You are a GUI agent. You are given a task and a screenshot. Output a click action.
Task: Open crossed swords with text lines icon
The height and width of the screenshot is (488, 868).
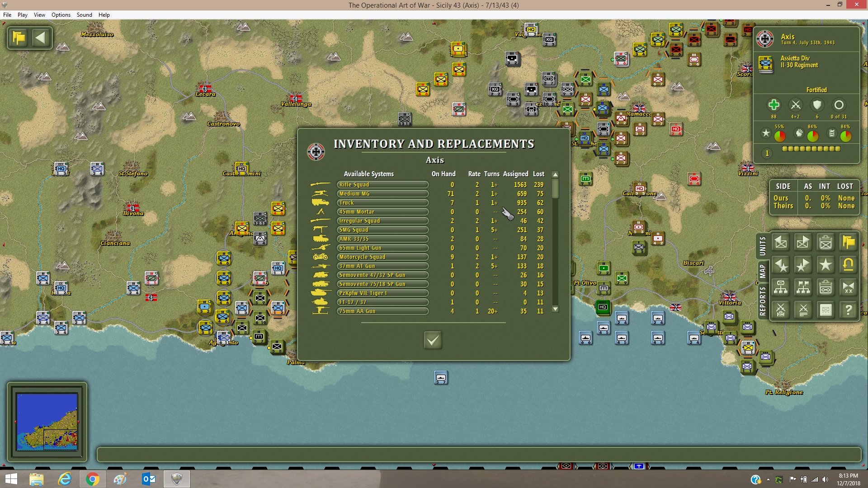tap(803, 310)
